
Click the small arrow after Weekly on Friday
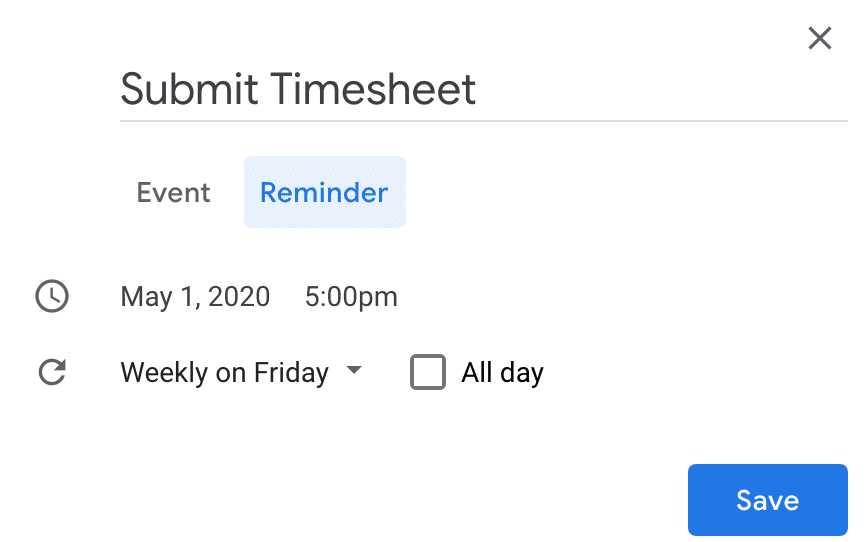pos(353,371)
